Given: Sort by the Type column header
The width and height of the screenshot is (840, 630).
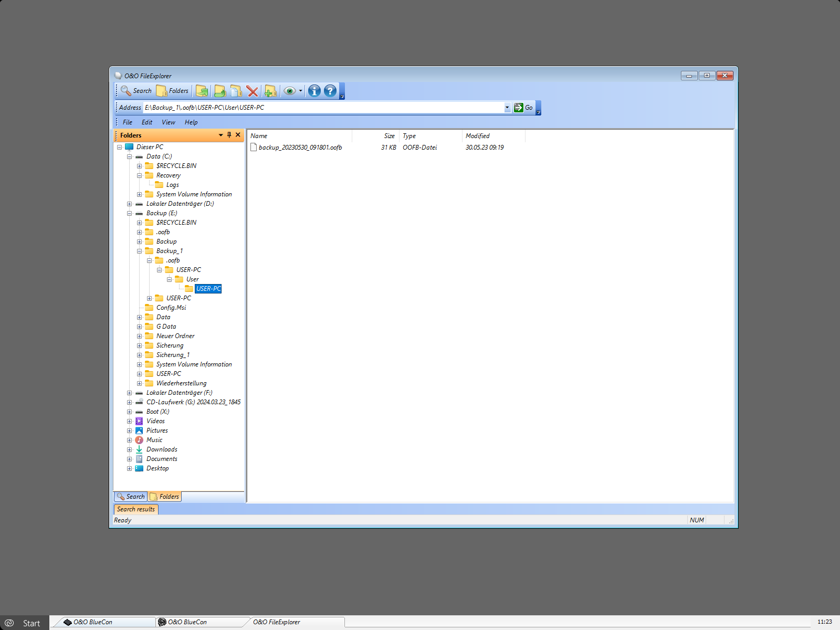Looking at the screenshot, I should (430, 136).
